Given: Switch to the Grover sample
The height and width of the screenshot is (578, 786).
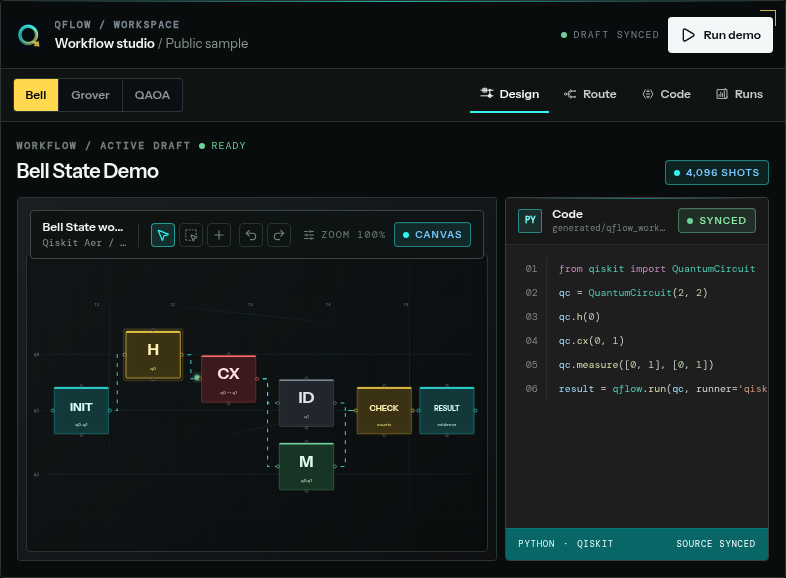Looking at the screenshot, I should coord(90,95).
